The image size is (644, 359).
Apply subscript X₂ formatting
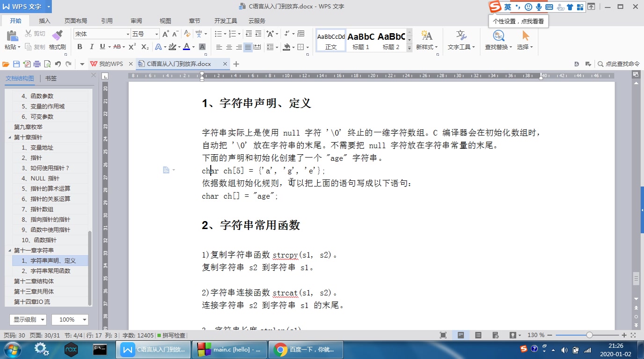[x=145, y=47]
